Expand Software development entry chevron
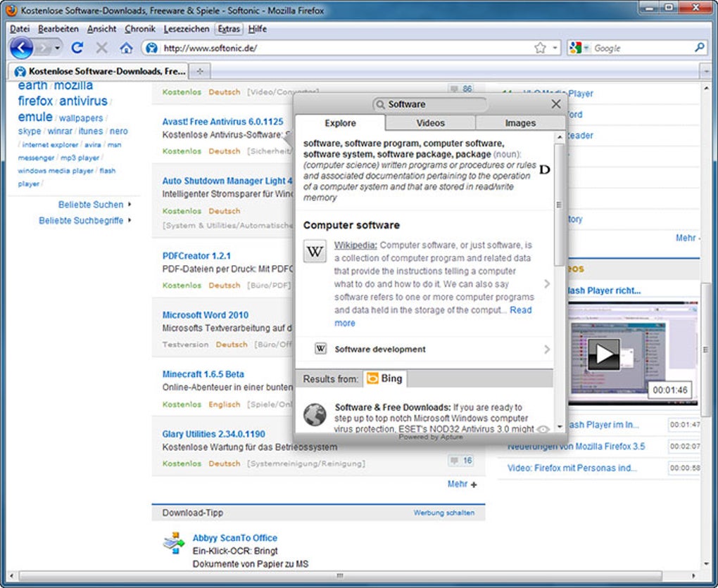The height and width of the screenshot is (588, 718). (547, 349)
